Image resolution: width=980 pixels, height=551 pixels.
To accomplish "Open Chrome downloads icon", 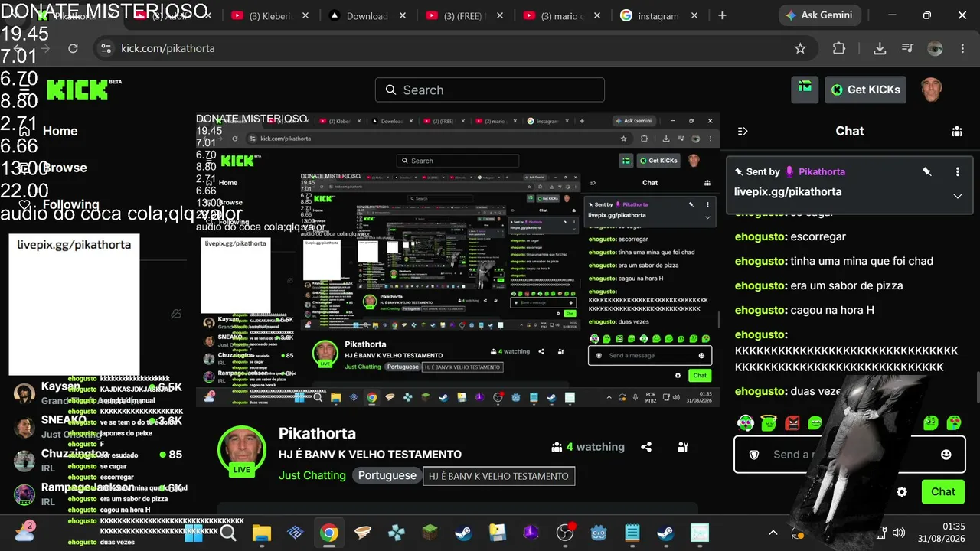I will tap(880, 48).
